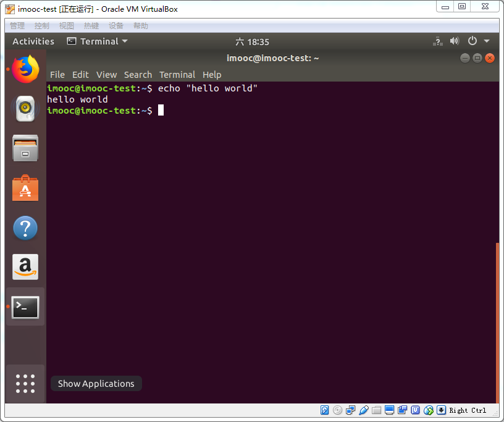Click the network status icon in top bar
The height and width of the screenshot is (422, 504).
click(437, 41)
